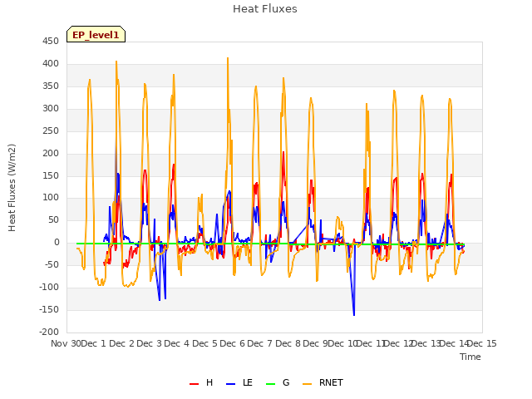The height and width of the screenshot is (399, 532).
Task: Click the Dec 5 x-axis date label
Action: pos(204,343)
